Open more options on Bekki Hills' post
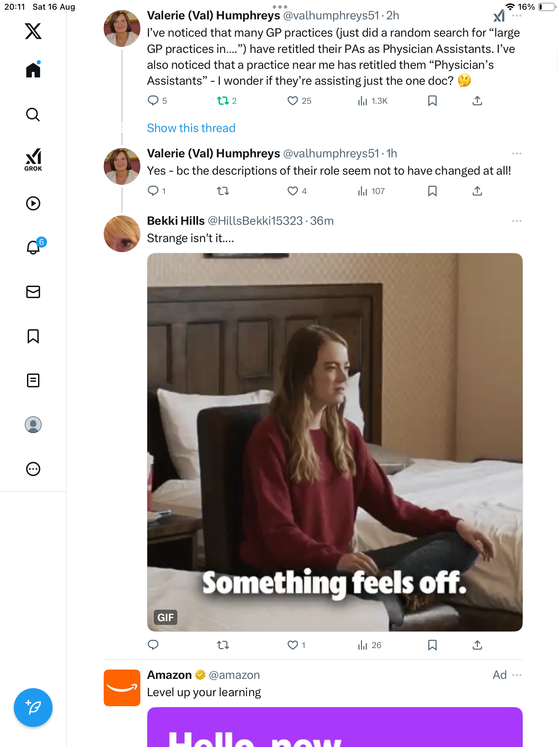Screen dimensions: 560x747 pyautogui.click(x=516, y=221)
